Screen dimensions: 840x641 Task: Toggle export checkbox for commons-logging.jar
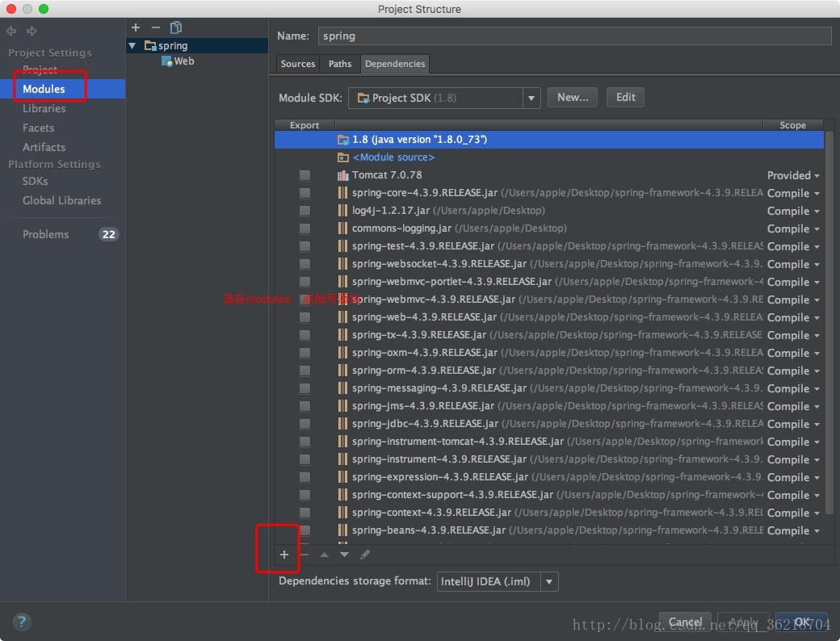point(304,228)
